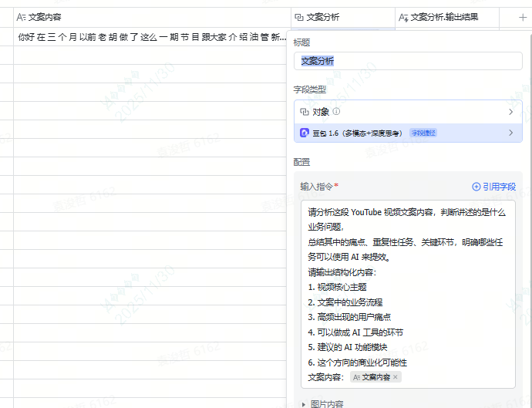Click the text-type icon in 文案内容 header
This screenshot has height=408, width=532.
click(x=21, y=16)
